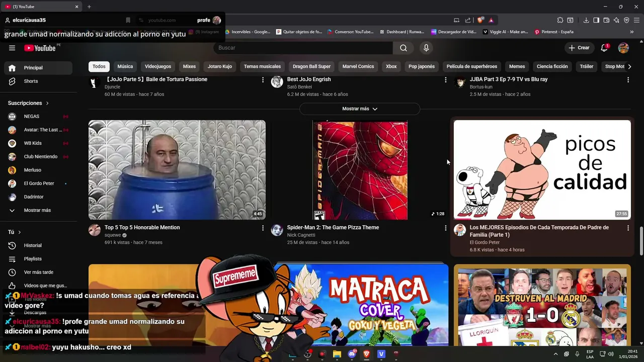
Task: Select the Música filter chip
Action: click(x=125, y=66)
